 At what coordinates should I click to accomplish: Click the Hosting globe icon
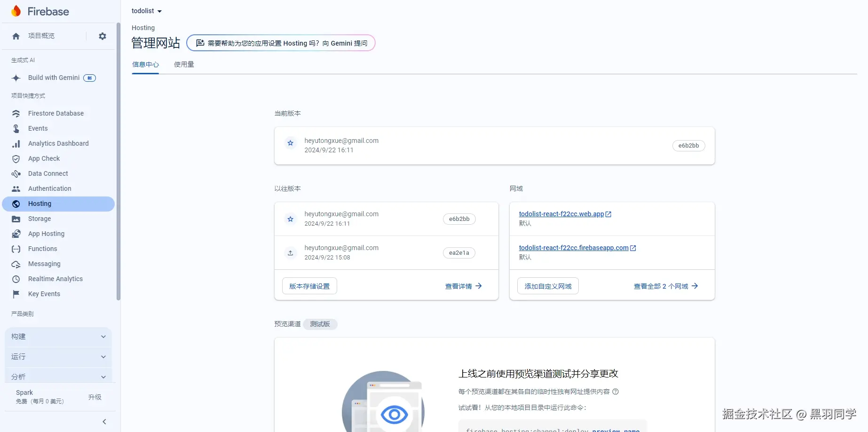(x=16, y=204)
